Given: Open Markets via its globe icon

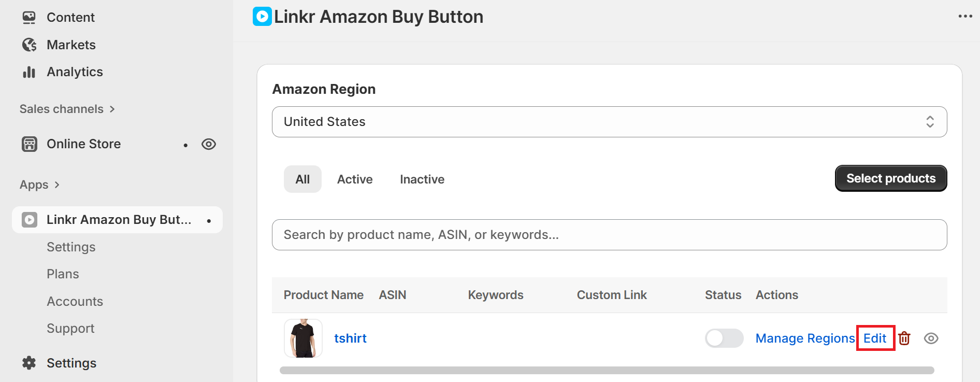Looking at the screenshot, I should pyautogui.click(x=29, y=45).
